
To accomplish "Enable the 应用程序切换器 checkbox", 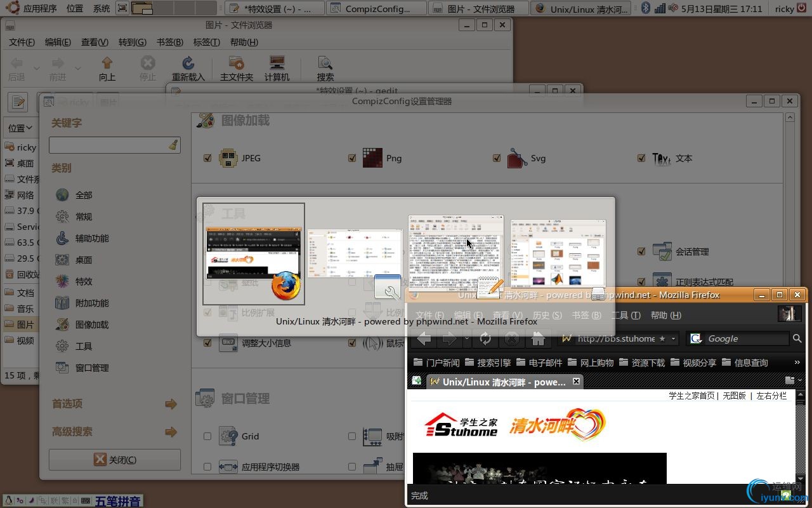I will [207, 467].
